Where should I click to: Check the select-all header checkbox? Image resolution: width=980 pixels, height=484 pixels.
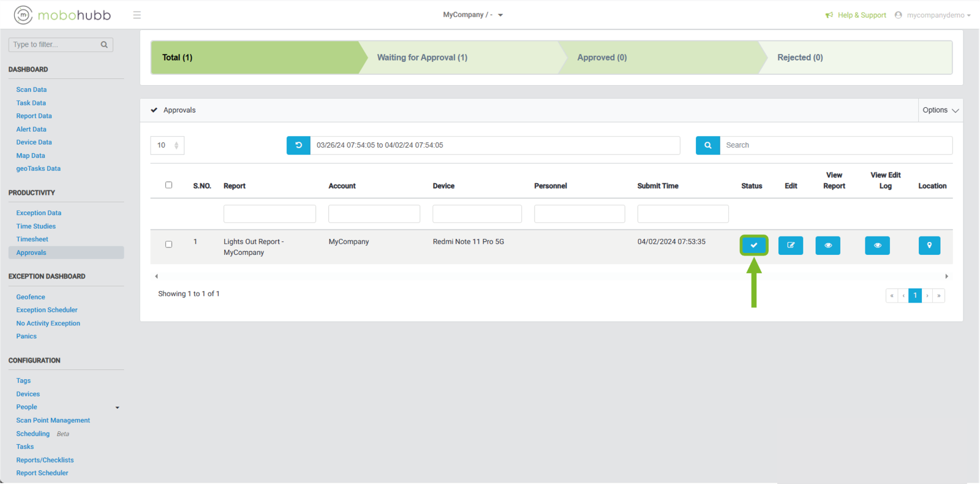(x=168, y=185)
